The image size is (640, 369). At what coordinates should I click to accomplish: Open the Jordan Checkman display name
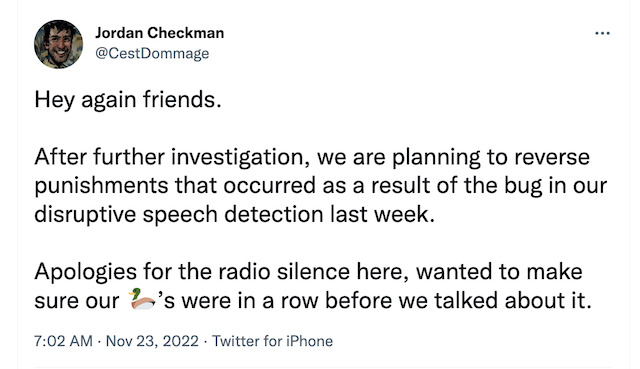pyautogui.click(x=160, y=33)
